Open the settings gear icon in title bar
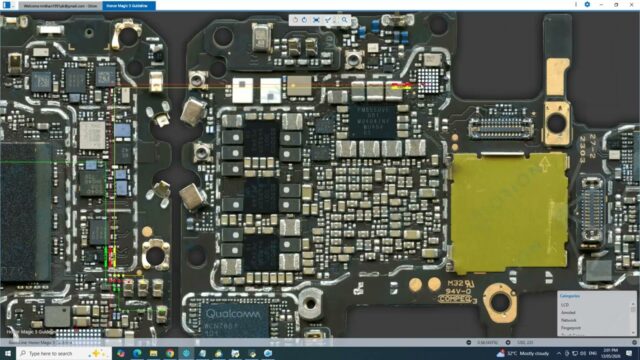This screenshot has width=640, height=360. coord(587,4)
